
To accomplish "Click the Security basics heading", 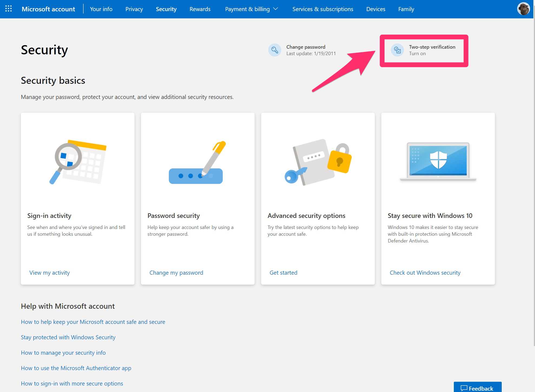I will [x=53, y=80].
